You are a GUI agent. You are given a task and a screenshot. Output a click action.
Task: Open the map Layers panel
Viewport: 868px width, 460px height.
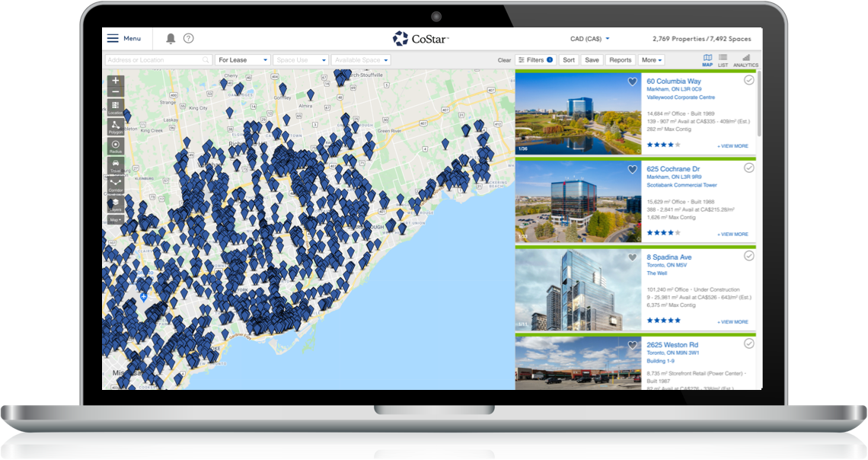point(116,204)
